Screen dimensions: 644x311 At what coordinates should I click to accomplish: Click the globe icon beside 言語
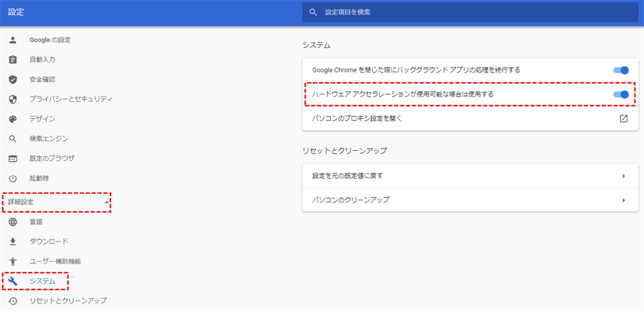click(13, 222)
